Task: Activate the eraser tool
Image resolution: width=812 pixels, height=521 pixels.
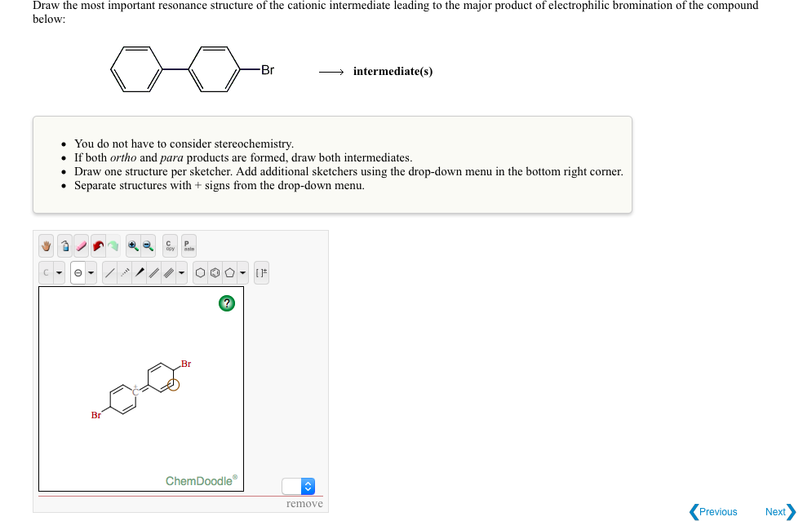Action: pyautogui.click(x=81, y=246)
